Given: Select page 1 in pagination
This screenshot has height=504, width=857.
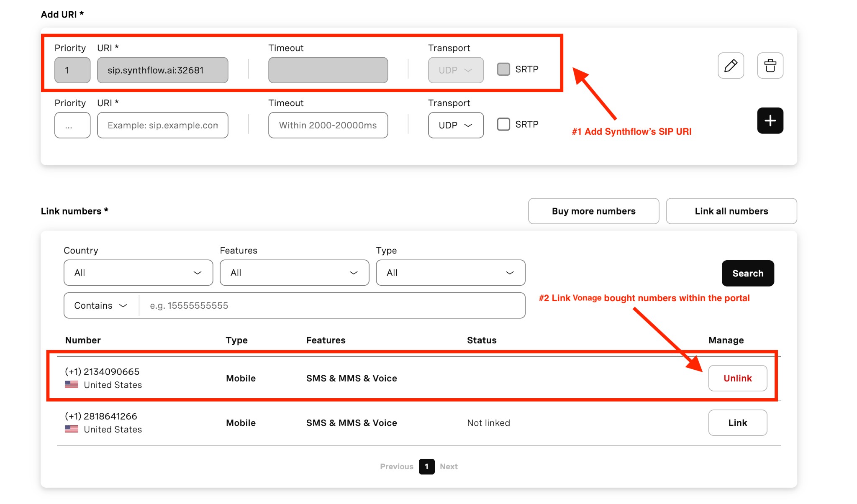Looking at the screenshot, I should [x=426, y=466].
